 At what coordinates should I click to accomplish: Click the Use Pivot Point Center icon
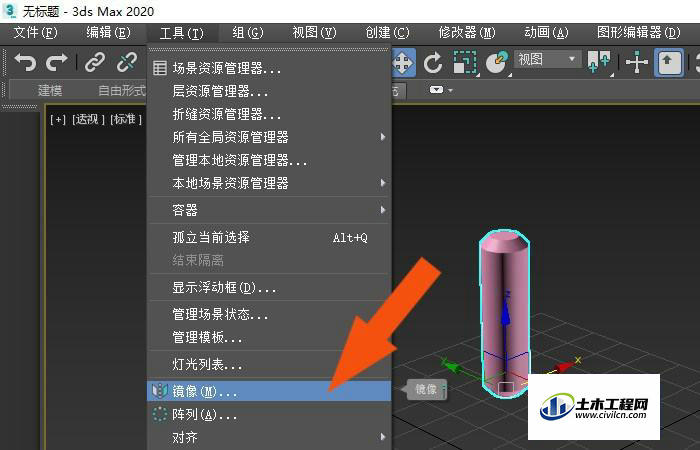pos(599,62)
